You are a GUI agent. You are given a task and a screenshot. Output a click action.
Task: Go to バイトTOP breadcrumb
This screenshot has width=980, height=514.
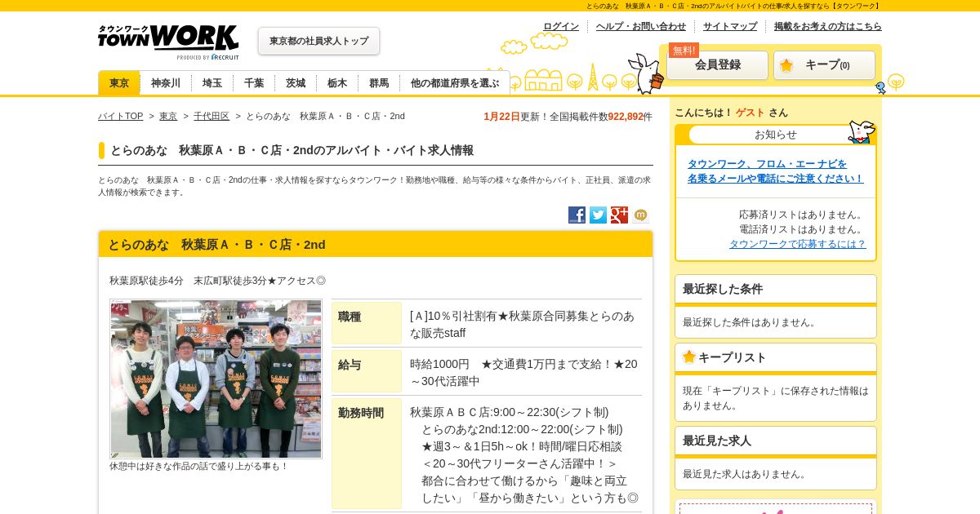click(120, 116)
